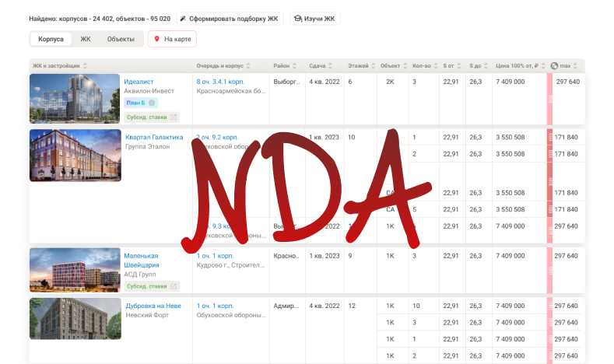Click Изучи ЖК button
This screenshot has height=364, width=614.
(x=315, y=19)
